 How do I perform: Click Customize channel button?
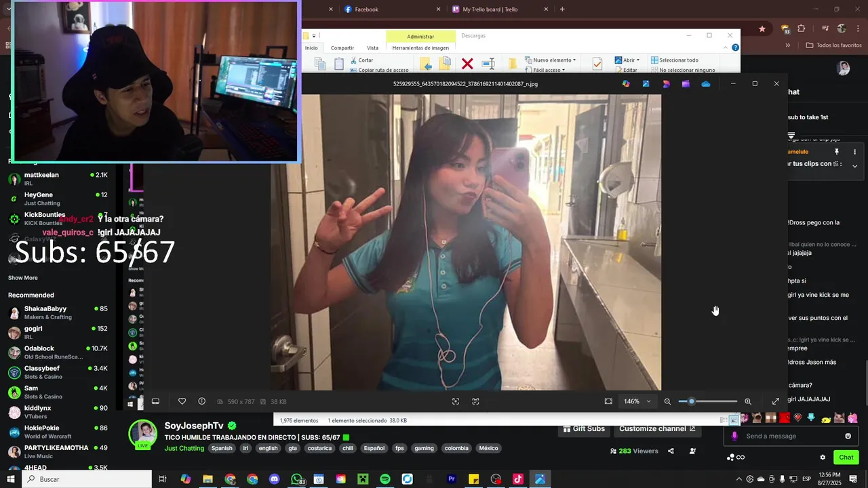[657, 428]
